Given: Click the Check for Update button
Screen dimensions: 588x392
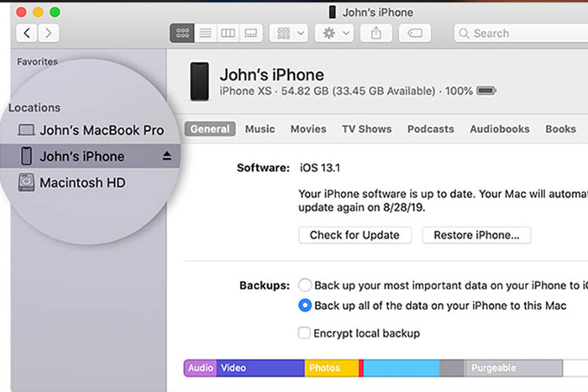Looking at the screenshot, I should (x=354, y=235).
